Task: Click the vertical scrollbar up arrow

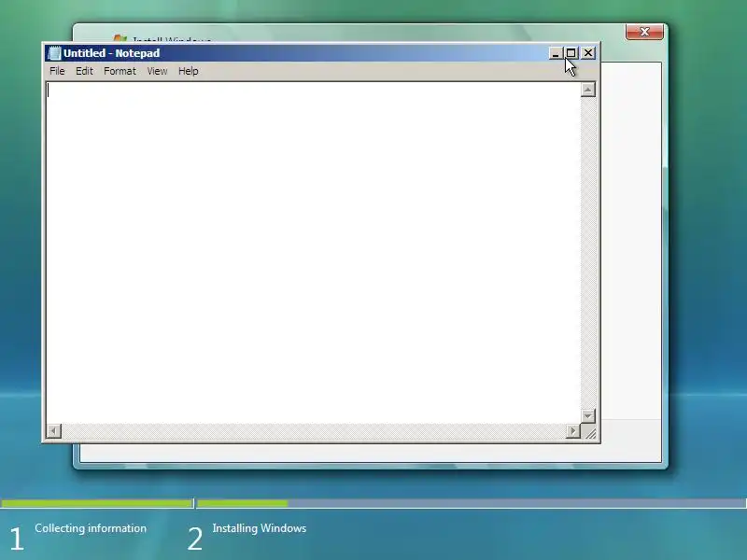Action: pos(588,90)
